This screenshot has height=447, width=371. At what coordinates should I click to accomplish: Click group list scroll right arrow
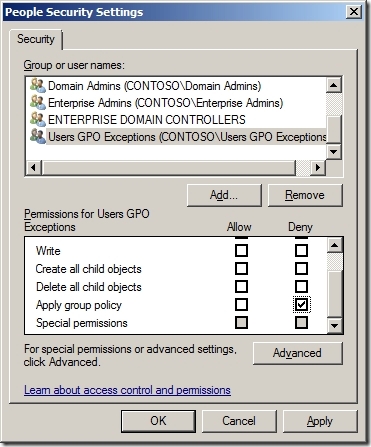click(318, 167)
